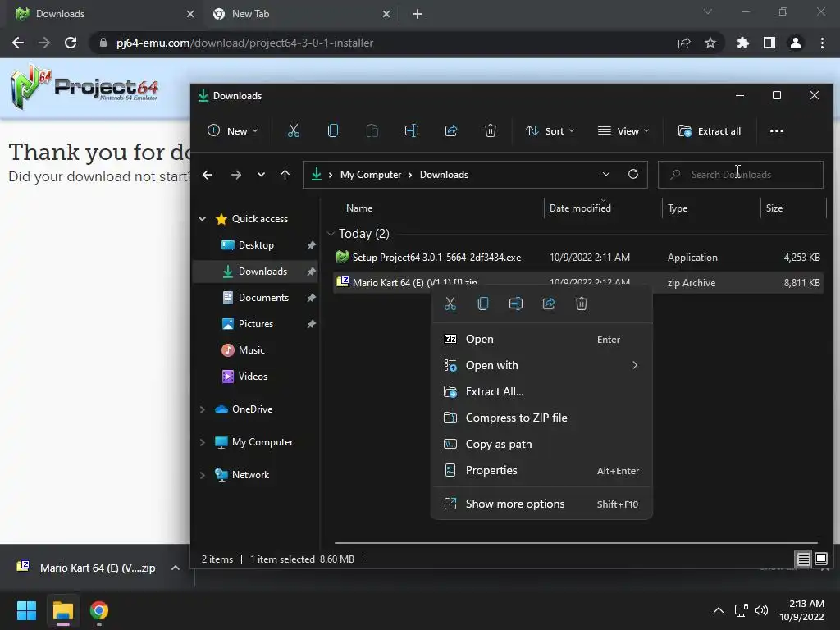840x630 pixels.
Task: Collapse the Today (2) group
Action: tap(331, 234)
